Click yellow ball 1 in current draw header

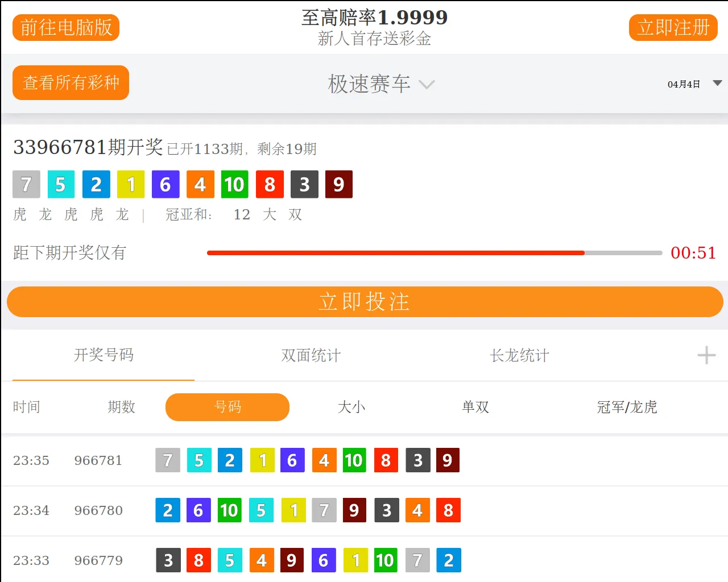[131, 184]
